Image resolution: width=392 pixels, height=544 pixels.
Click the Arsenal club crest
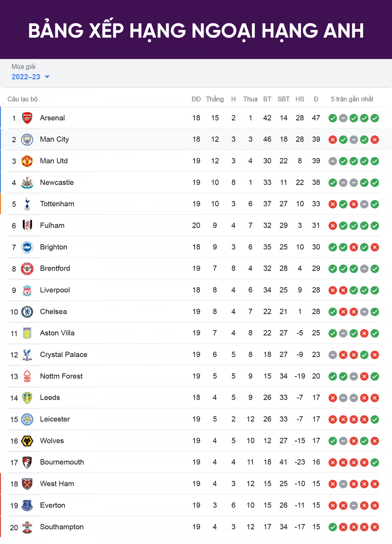27,118
